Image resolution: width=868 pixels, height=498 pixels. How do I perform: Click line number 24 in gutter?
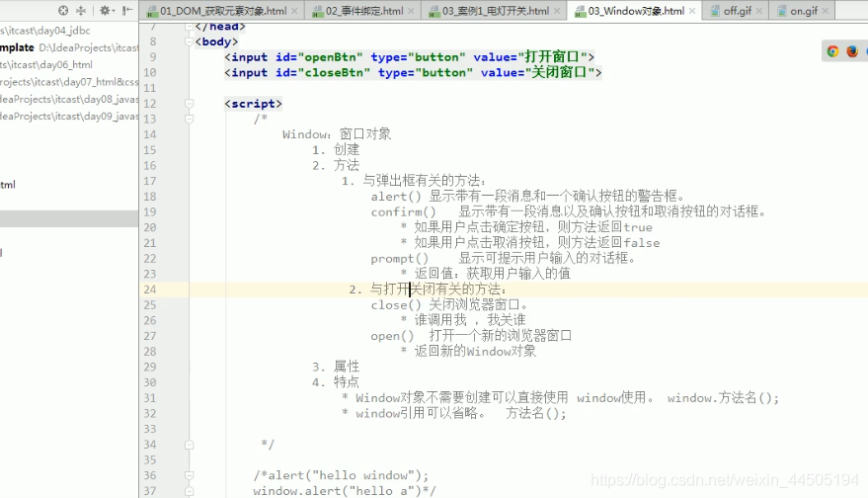(x=149, y=290)
